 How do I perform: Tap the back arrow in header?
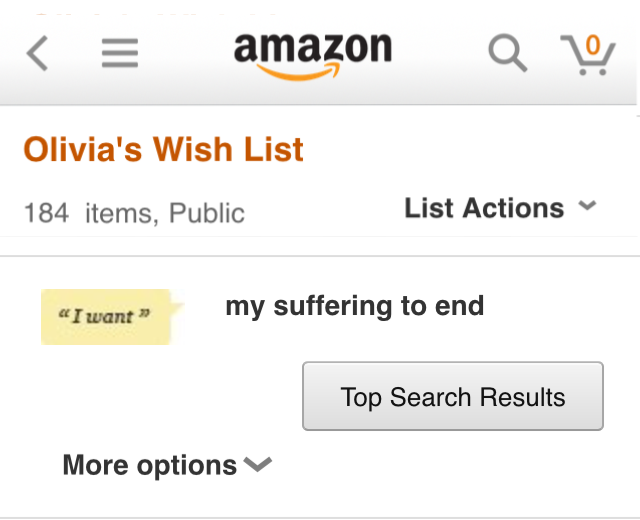click(37, 53)
